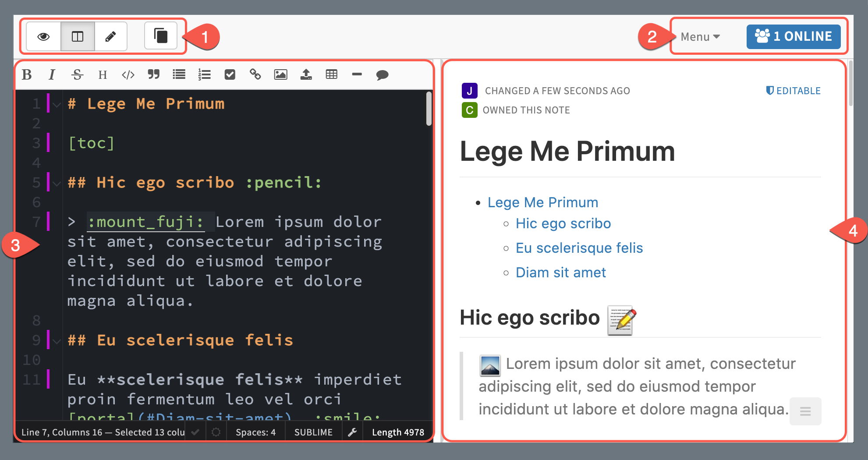Click the Lege Me Primum preview heading
This screenshot has height=460, width=868.
click(x=567, y=152)
